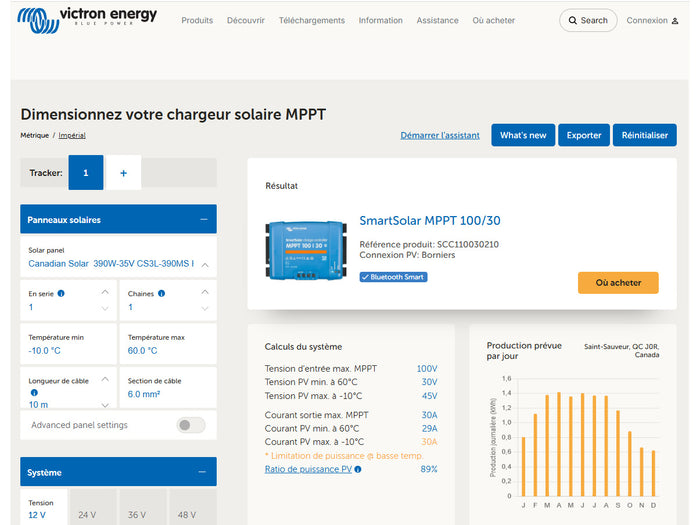
Task: Increase the En serie panel count
Action: pos(105,292)
